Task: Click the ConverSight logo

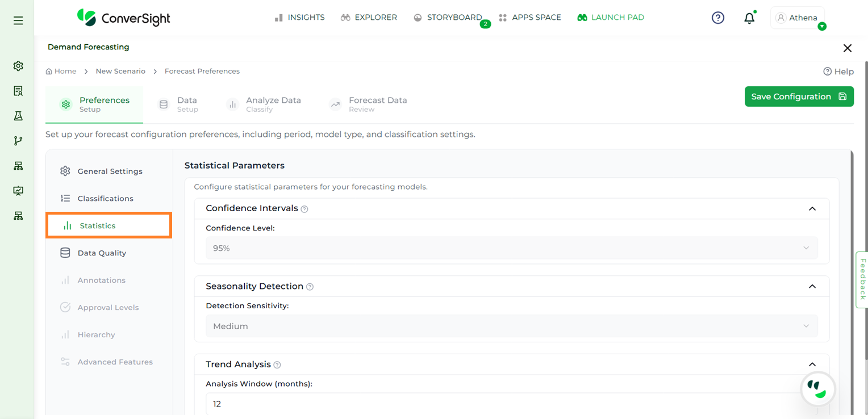Action: coord(124,18)
